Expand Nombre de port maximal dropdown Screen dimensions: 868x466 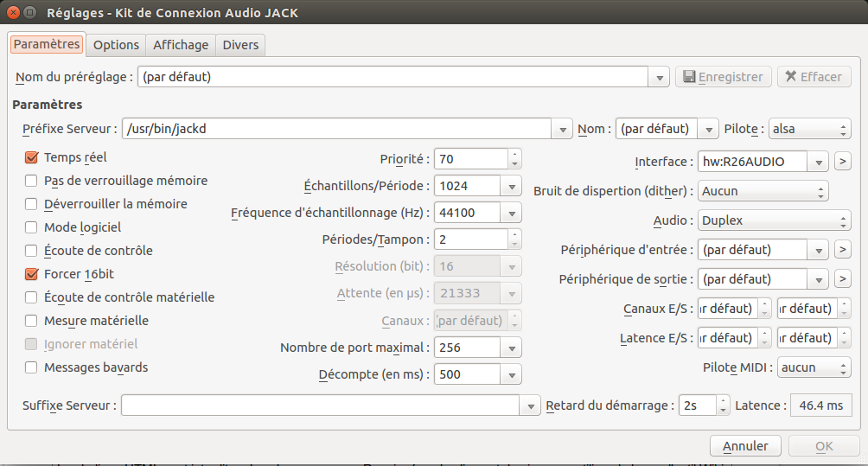pos(512,348)
